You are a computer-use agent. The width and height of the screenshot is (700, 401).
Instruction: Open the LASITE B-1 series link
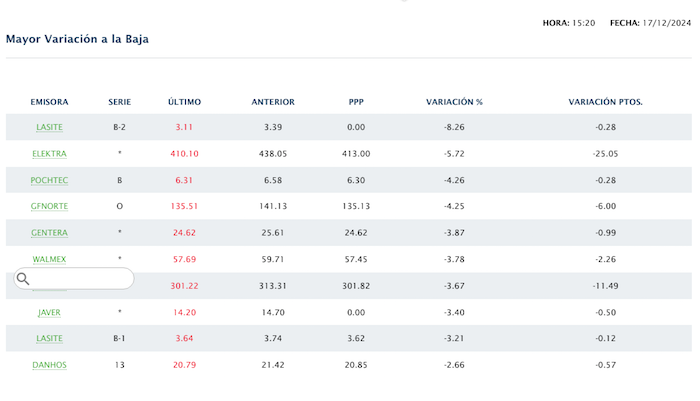[49, 338]
